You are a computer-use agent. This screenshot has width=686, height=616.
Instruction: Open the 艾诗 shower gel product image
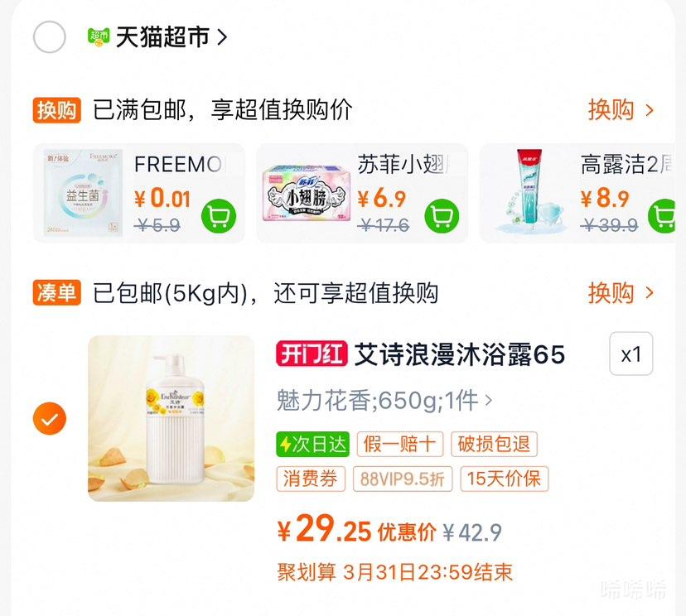coord(171,418)
